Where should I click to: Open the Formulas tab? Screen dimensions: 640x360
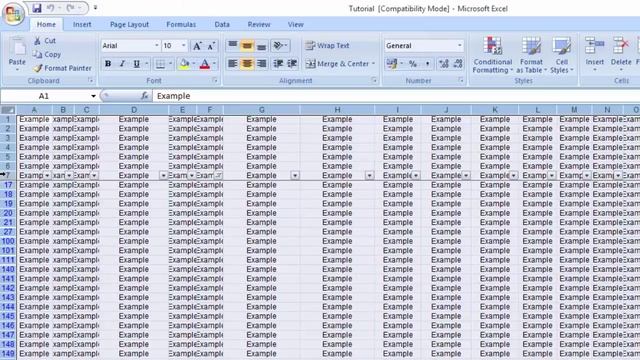181,24
